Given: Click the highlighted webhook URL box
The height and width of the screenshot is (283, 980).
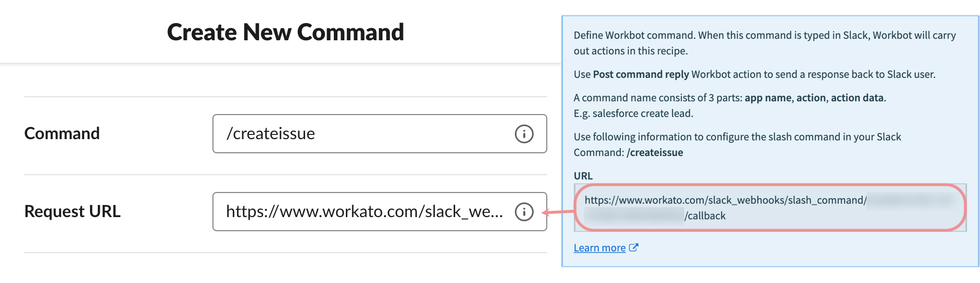Looking at the screenshot, I should coord(770,208).
